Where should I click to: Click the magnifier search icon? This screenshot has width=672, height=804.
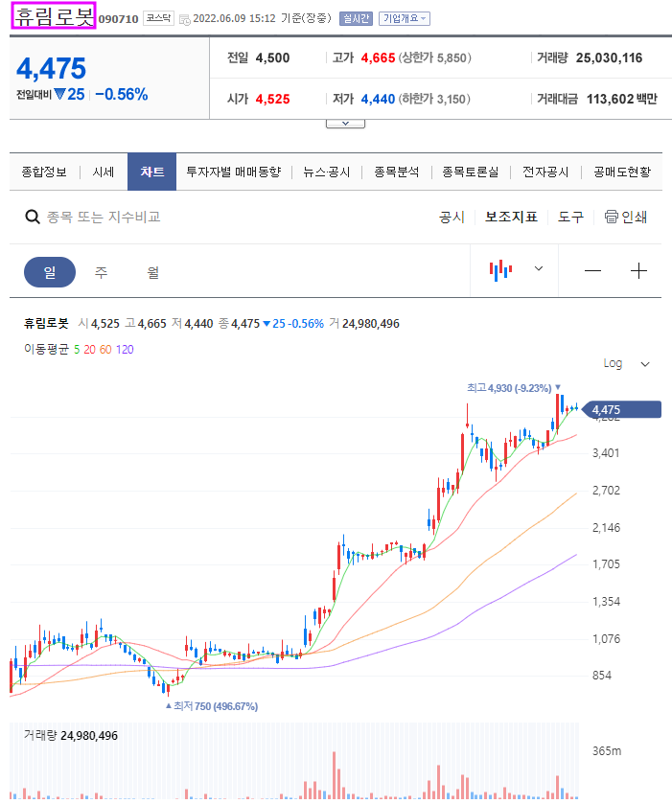point(33,217)
